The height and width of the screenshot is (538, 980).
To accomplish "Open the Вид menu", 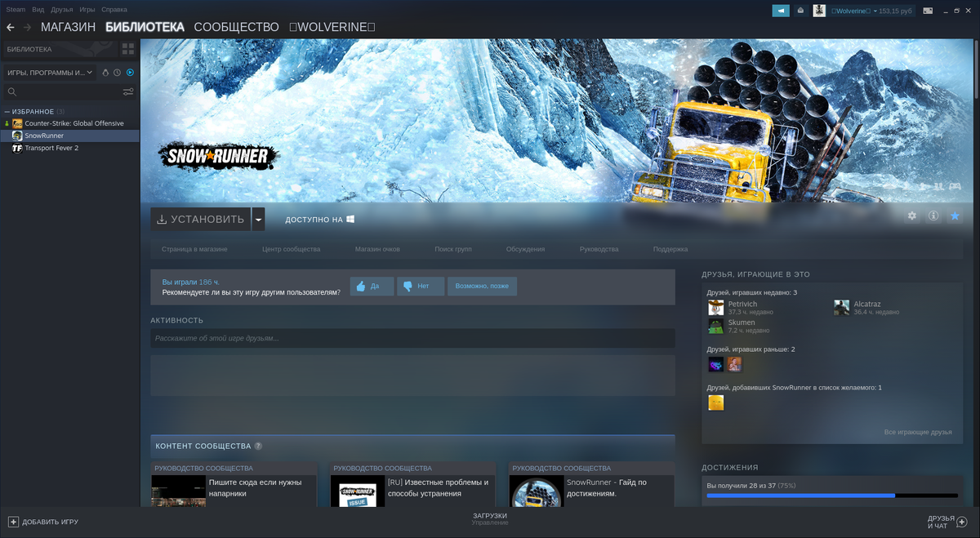I will 38,9.
